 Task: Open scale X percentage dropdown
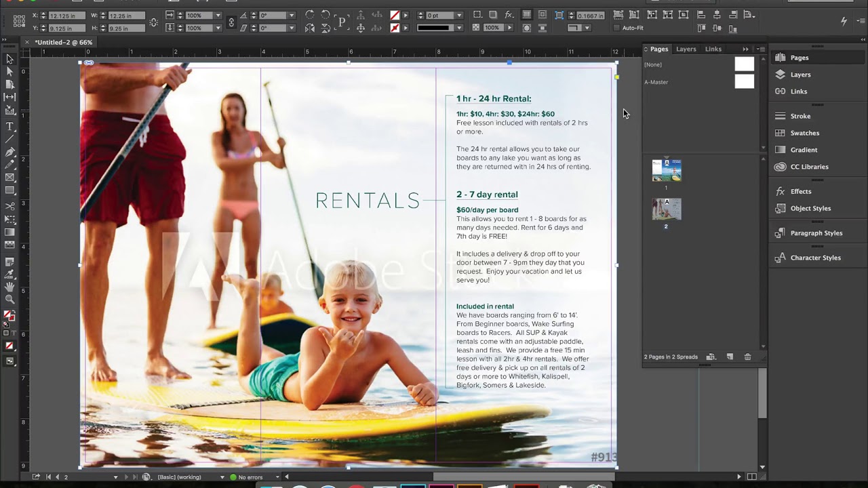click(x=218, y=15)
